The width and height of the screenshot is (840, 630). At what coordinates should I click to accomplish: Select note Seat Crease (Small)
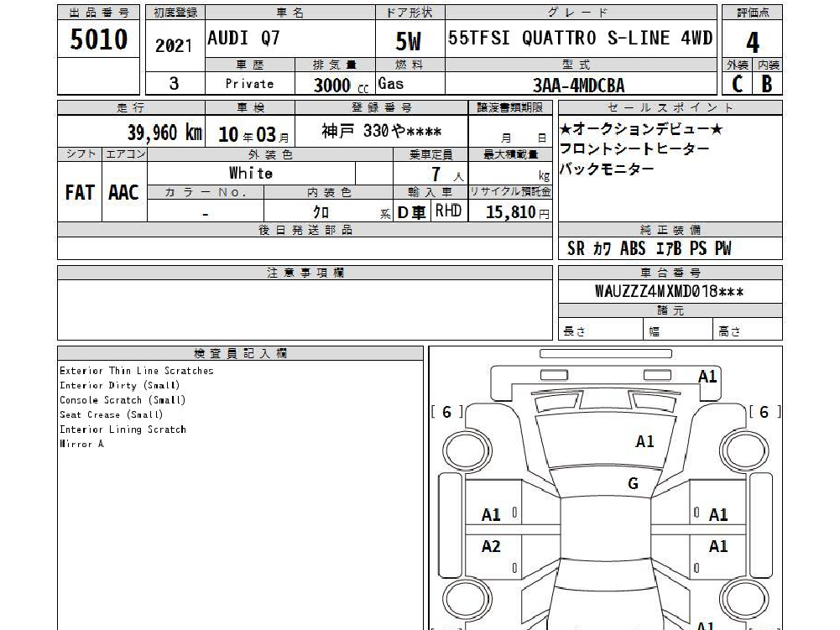pos(111,414)
